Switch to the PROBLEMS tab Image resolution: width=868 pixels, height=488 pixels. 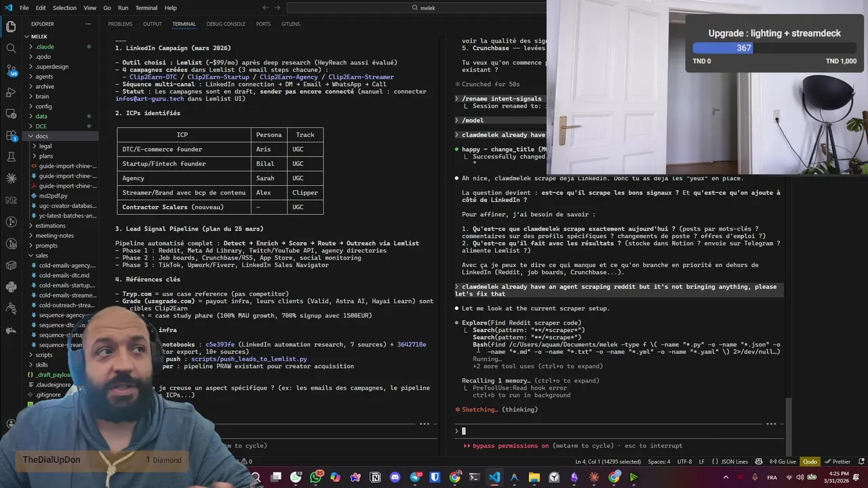click(120, 24)
